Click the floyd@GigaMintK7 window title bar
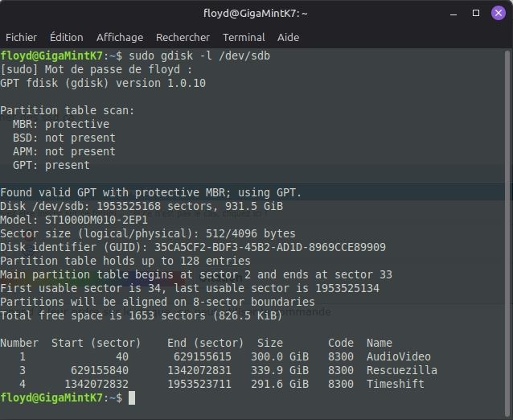Screen dimensions: 513x420 point(256,13)
